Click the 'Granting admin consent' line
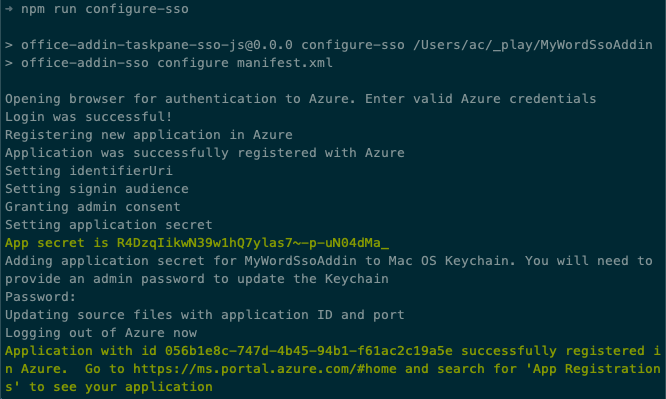 93,207
